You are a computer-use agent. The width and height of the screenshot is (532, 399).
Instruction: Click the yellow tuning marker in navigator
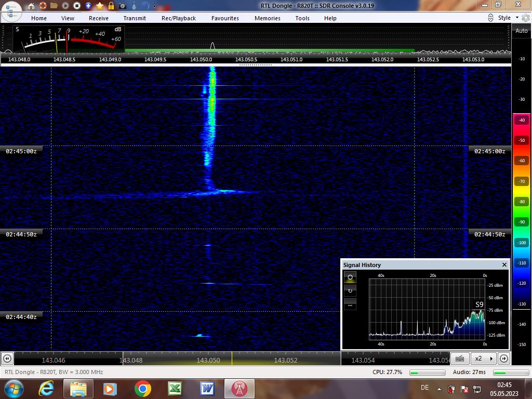tap(232, 358)
